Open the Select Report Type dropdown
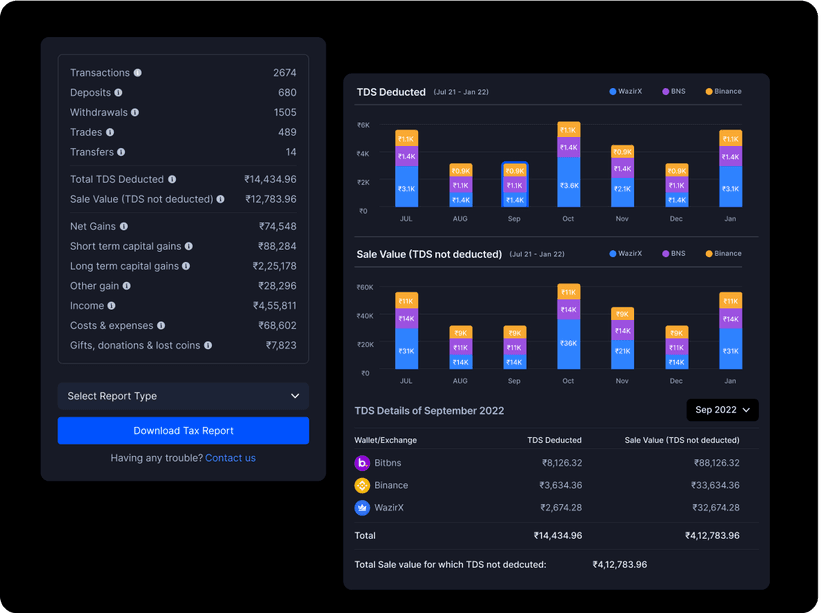This screenshot has height=613, width=828. (183, 396)
